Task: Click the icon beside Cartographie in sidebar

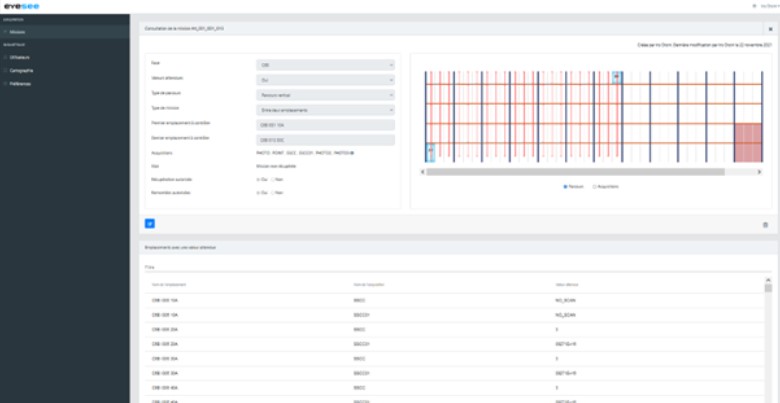Action: [5, 71]
